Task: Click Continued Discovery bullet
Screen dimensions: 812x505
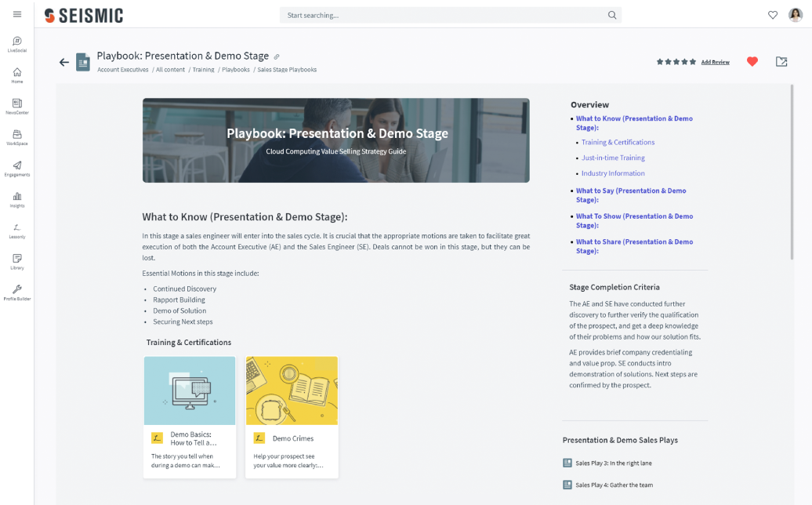Action: tap(184, 289)
